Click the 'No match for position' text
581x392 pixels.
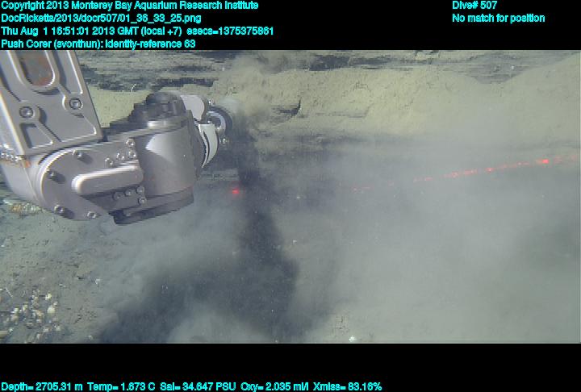(x=499, y=19)
